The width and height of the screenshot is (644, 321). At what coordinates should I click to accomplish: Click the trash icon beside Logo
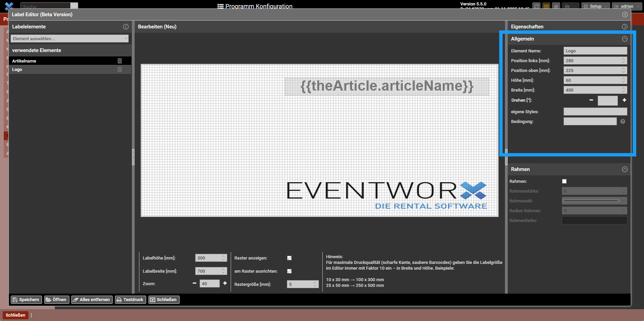(120, 70)
